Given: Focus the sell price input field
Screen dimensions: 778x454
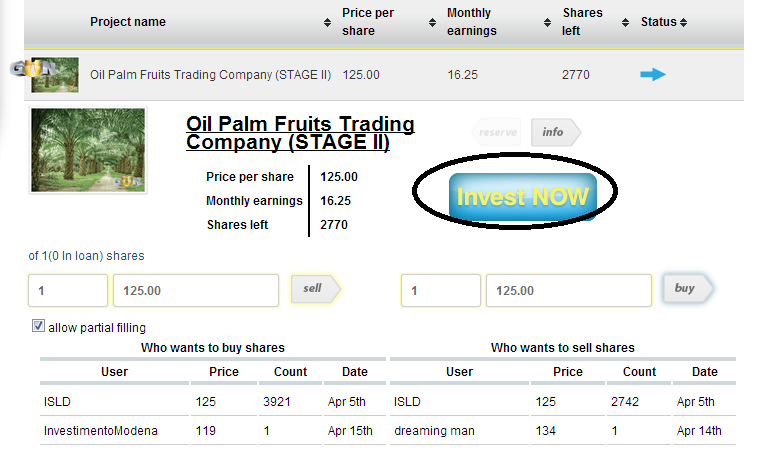Looking at the screenshot, I should (195, 290).
